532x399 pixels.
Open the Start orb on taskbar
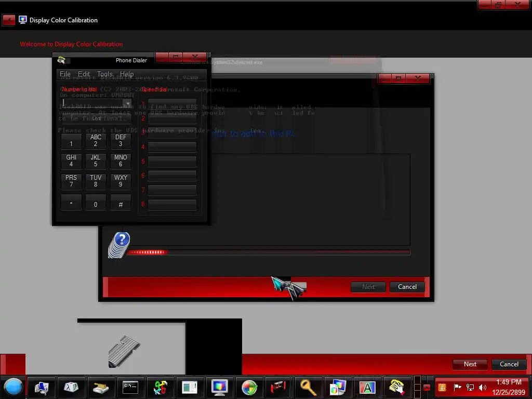coord(13,387)
